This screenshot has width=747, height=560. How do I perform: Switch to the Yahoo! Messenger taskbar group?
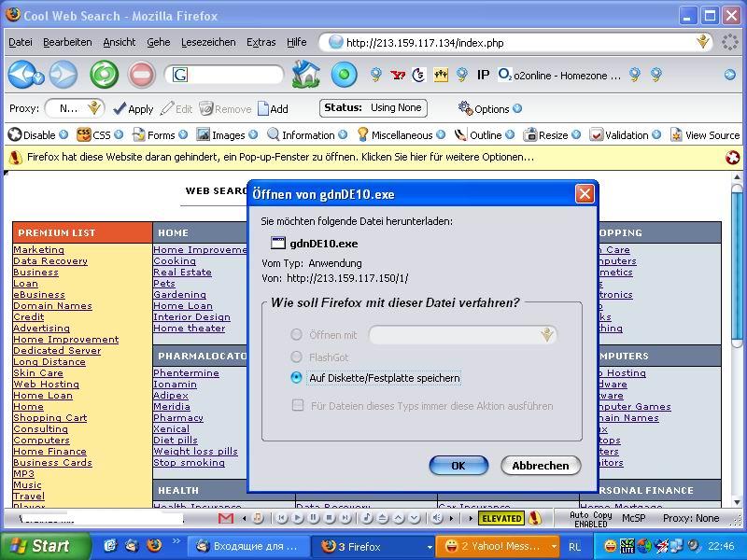click(499, 546)
